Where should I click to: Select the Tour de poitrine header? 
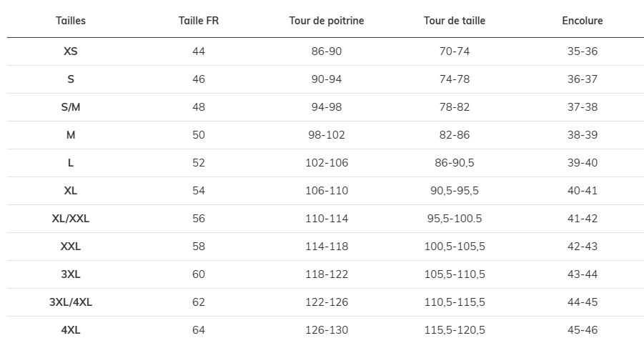[327, 21]
